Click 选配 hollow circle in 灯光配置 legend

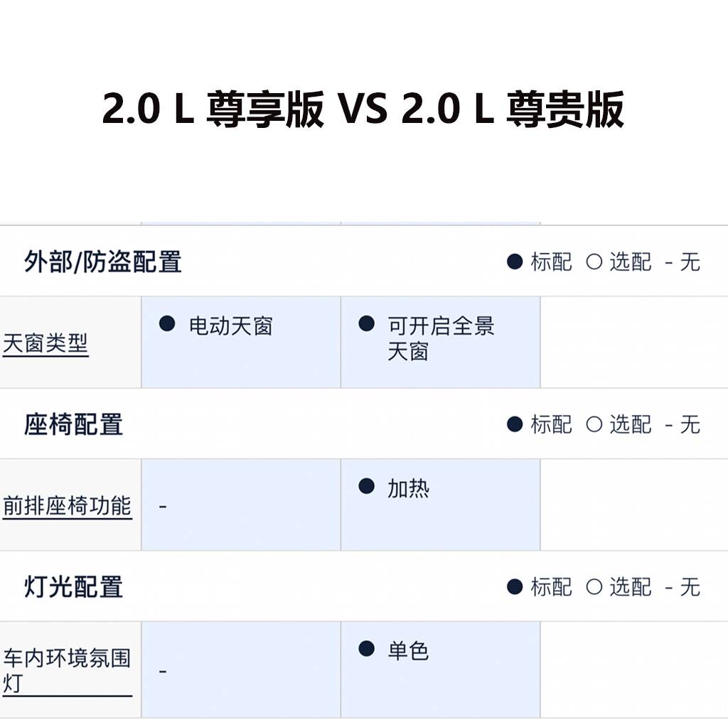tap(594, 586)
